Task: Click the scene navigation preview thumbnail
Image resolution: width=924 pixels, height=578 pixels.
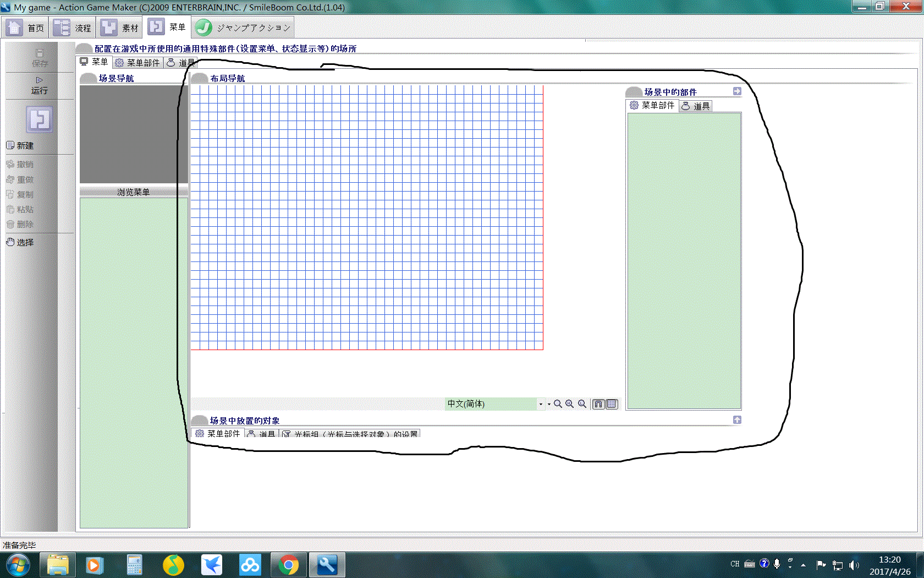Action: 134,134
